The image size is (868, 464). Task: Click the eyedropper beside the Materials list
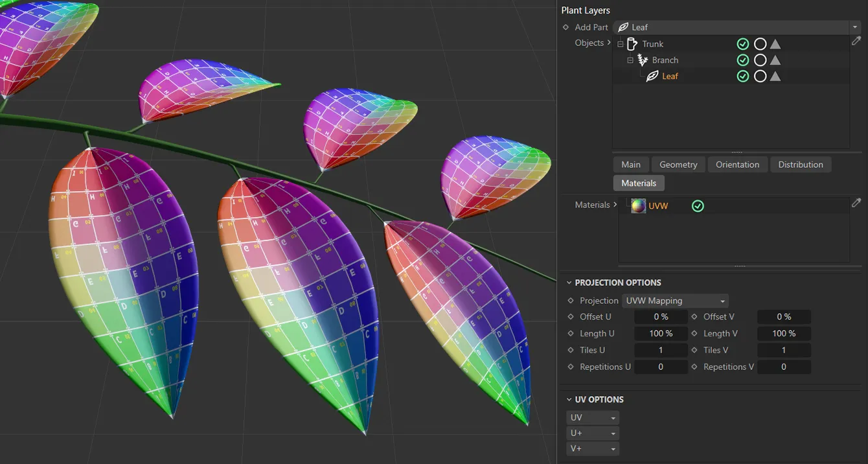tap(856, 202)
